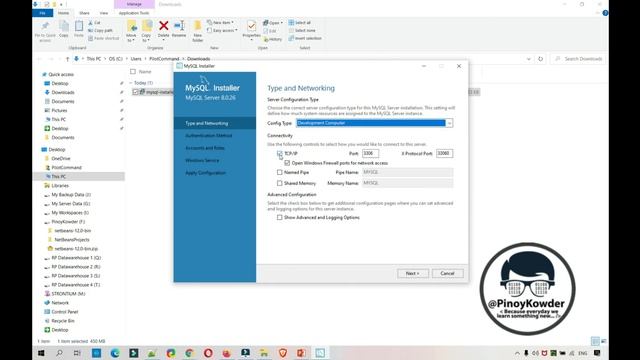
Task: Switch to the Share ribbon tab
Action: pos(84,13)
